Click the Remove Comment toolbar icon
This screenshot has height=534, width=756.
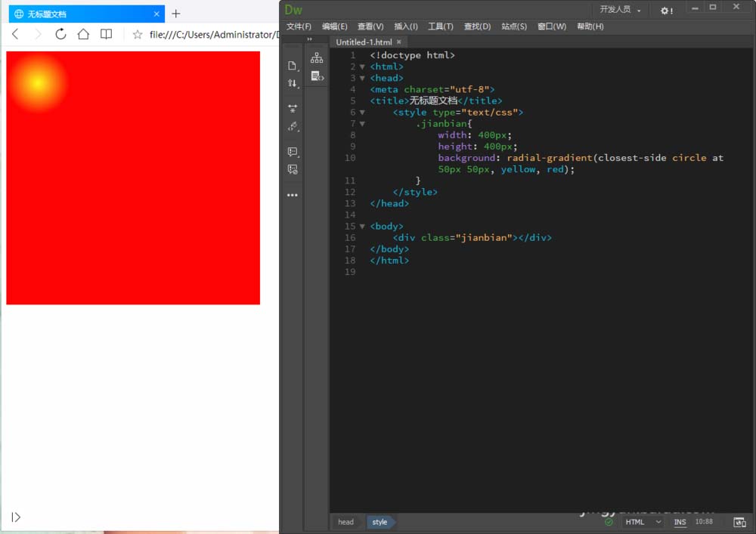click(293, 170)
